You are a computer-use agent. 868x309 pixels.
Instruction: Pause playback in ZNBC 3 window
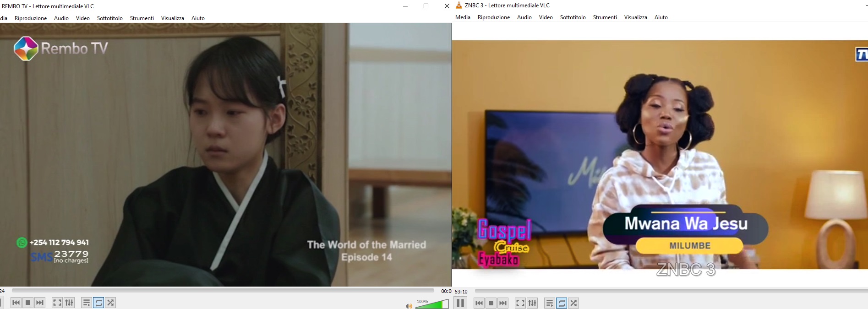pyautogui.click(x=460, y=303)
